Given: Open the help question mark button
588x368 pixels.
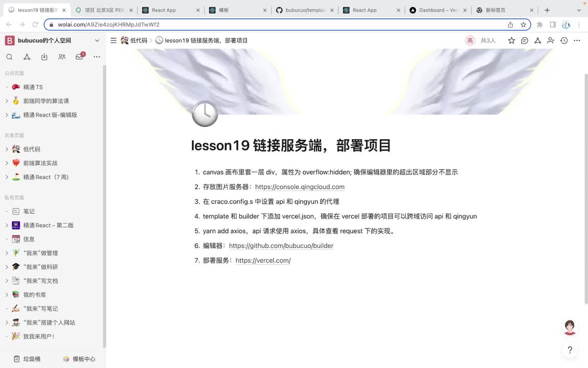Looking at the screenshot, I should coord(570,350).
